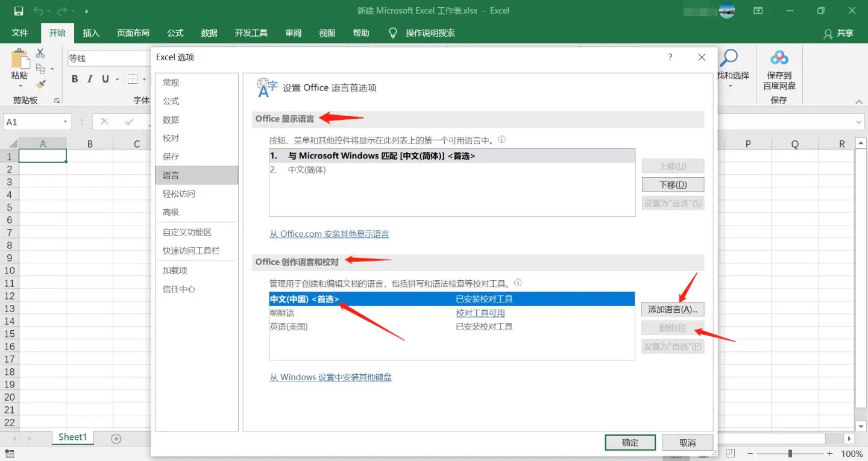
Task: Collapse the ribbon with the chevron arrow
Action: tap(859, 102)
